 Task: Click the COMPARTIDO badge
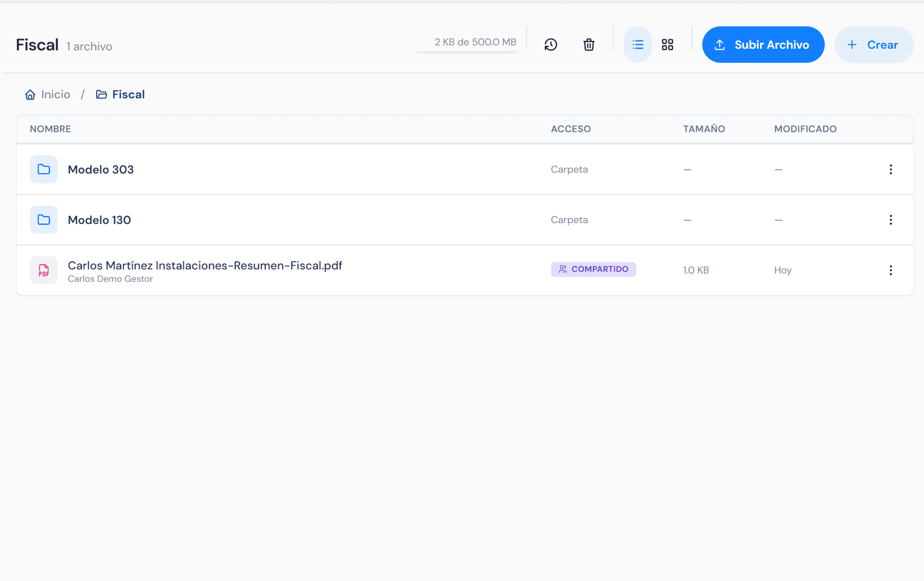[x=593, y=269]
